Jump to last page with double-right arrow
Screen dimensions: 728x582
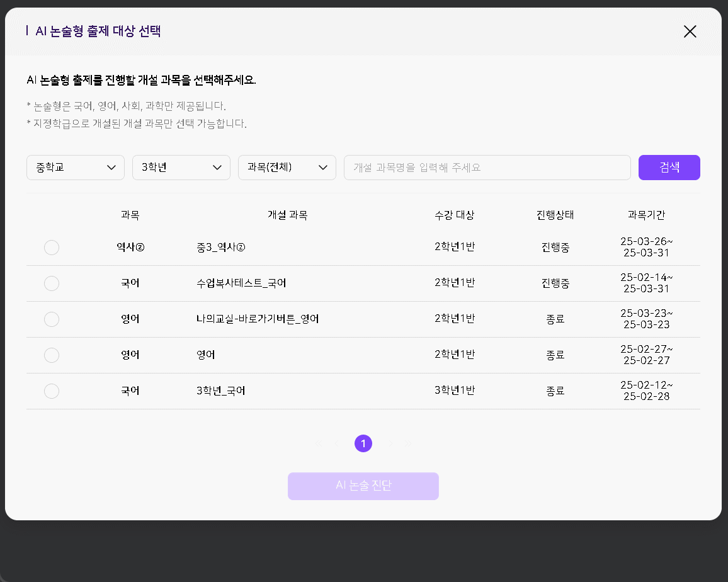coord(409,444)
